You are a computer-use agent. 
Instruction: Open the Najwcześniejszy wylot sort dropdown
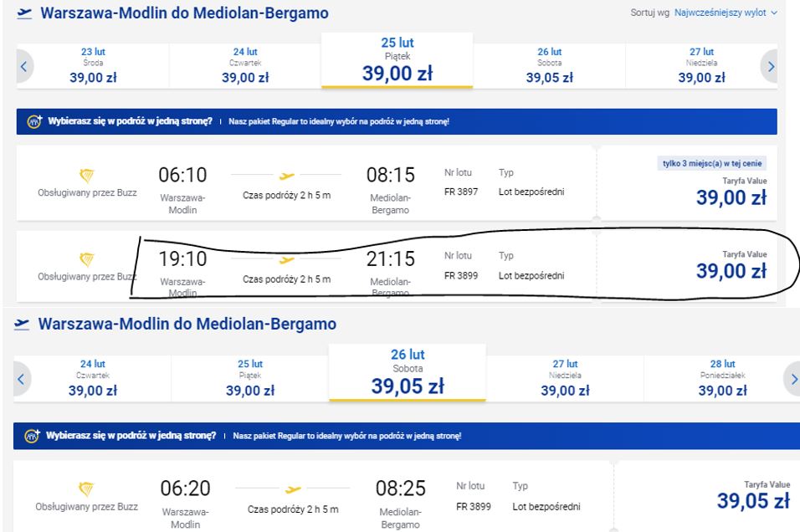click(x=726, y=13)
